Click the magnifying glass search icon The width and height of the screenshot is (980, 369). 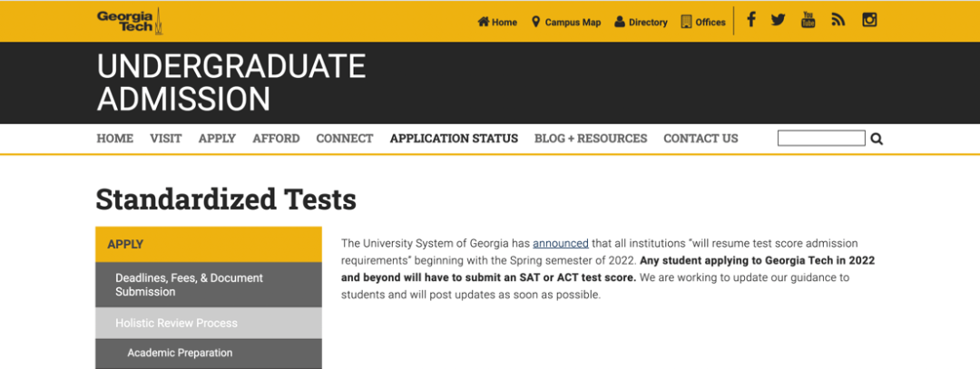pos(877,139)
